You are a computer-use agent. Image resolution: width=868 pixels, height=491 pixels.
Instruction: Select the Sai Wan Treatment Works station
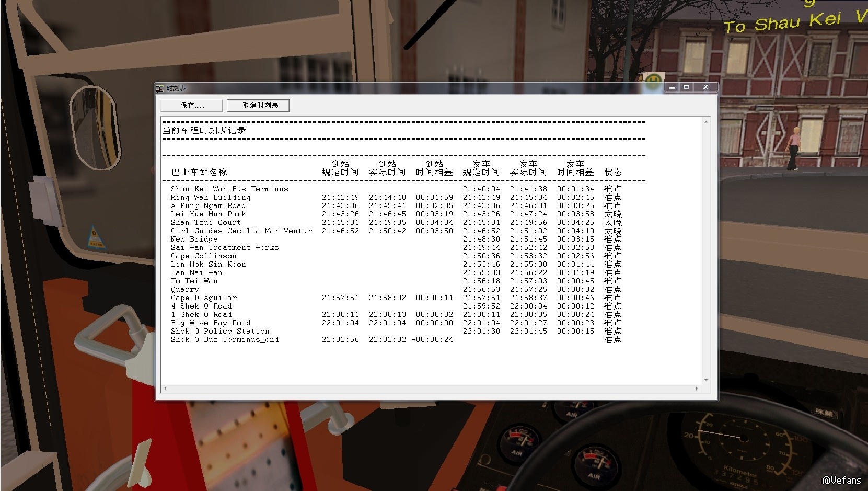tap(225, 247)
